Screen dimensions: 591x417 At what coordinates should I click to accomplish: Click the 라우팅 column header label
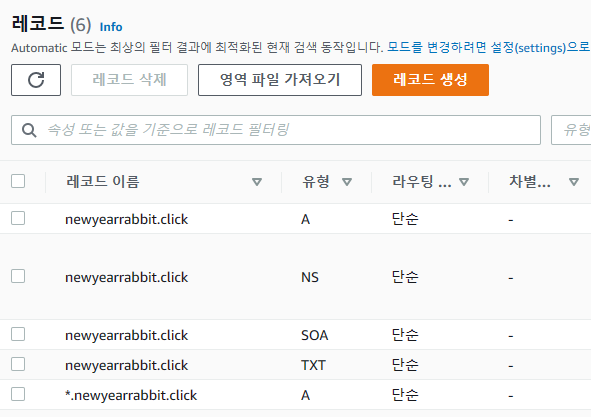pos(421,181)
